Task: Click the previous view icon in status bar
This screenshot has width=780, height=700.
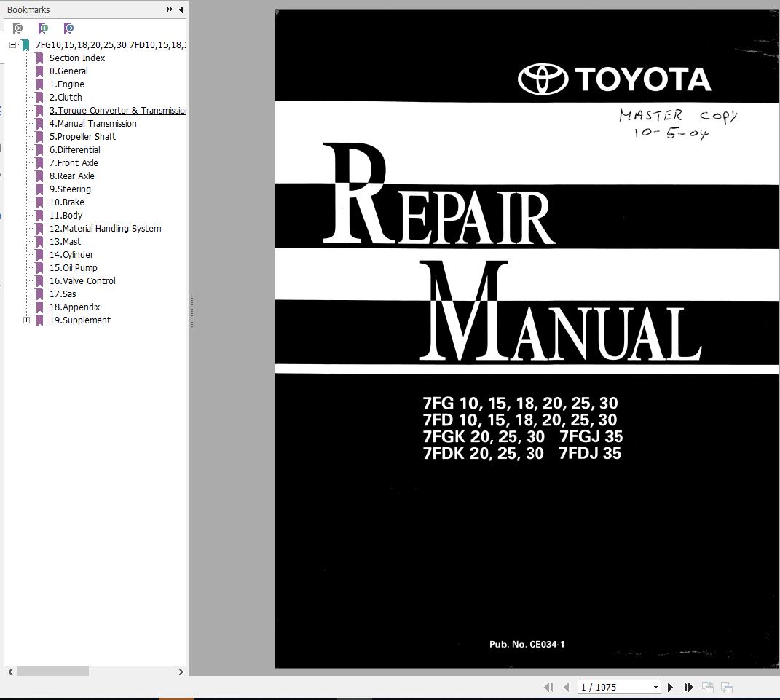Action: [x=707, y=687]
